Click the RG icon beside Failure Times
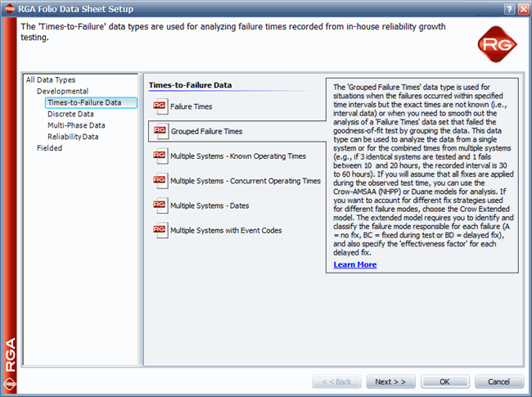532x397 pixels. (x=160, y=106)
